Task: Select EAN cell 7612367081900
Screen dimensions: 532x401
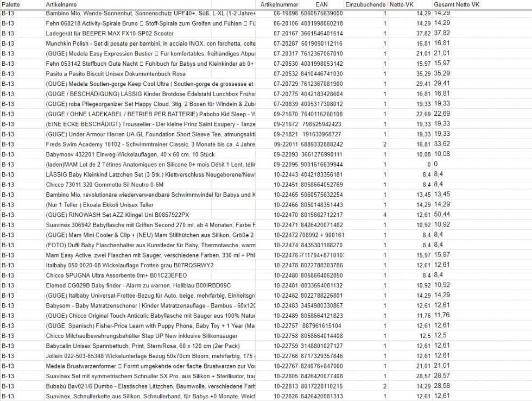Action: (321, 84)
